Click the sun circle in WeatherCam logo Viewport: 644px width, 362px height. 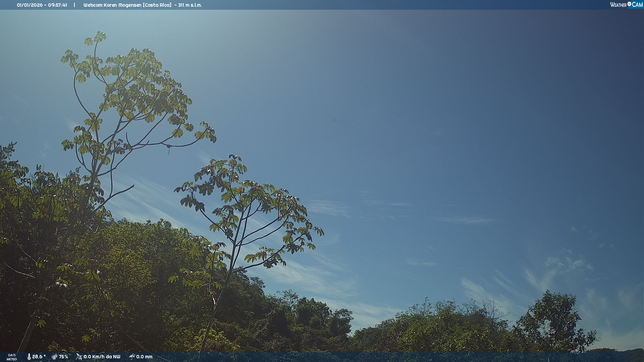[629, 4]
